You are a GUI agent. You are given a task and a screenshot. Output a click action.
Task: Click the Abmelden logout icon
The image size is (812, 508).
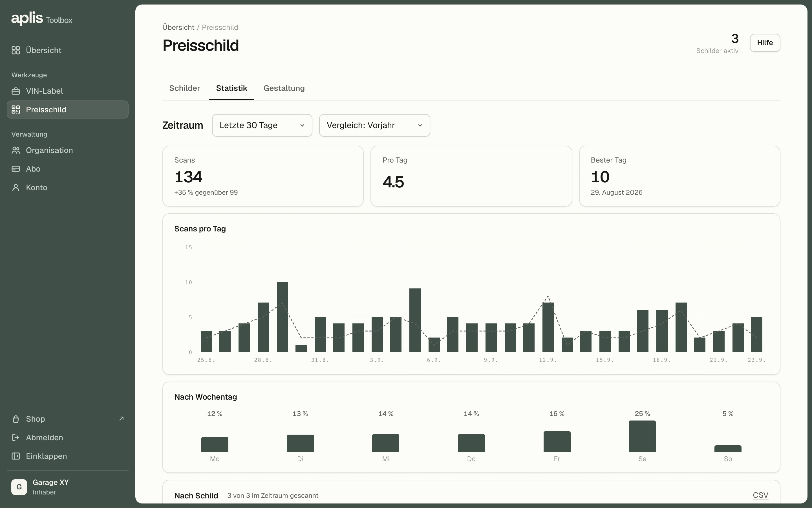pos(16,437)
